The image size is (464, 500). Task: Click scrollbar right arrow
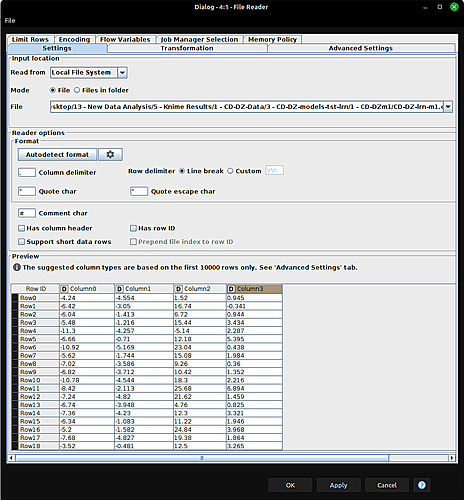pos(452,458)
